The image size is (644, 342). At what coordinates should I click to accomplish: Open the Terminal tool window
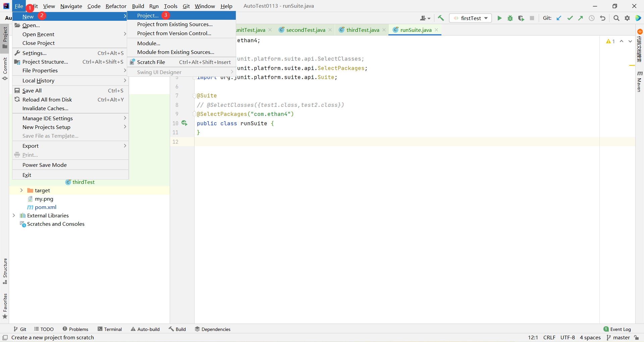coord(110,329)
